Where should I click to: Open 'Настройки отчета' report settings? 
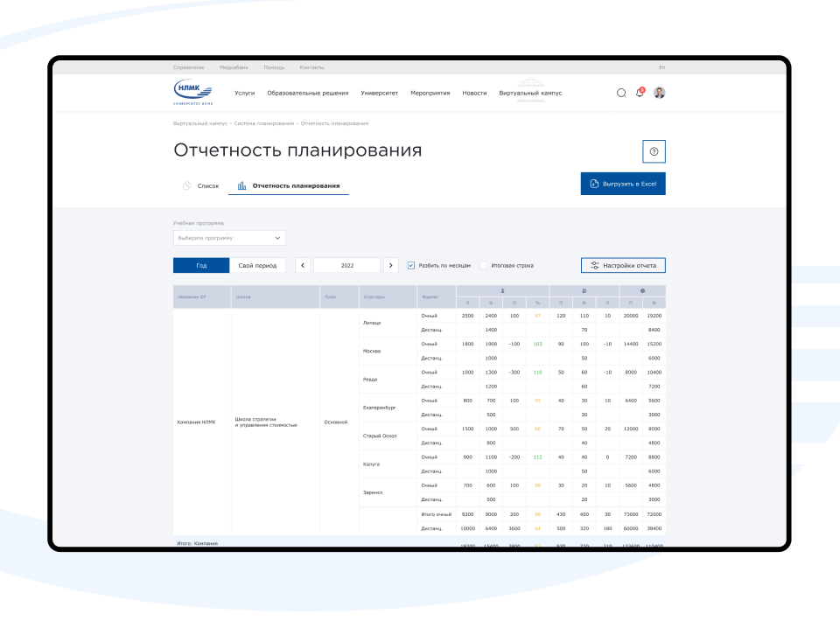[x=623, y=265]
